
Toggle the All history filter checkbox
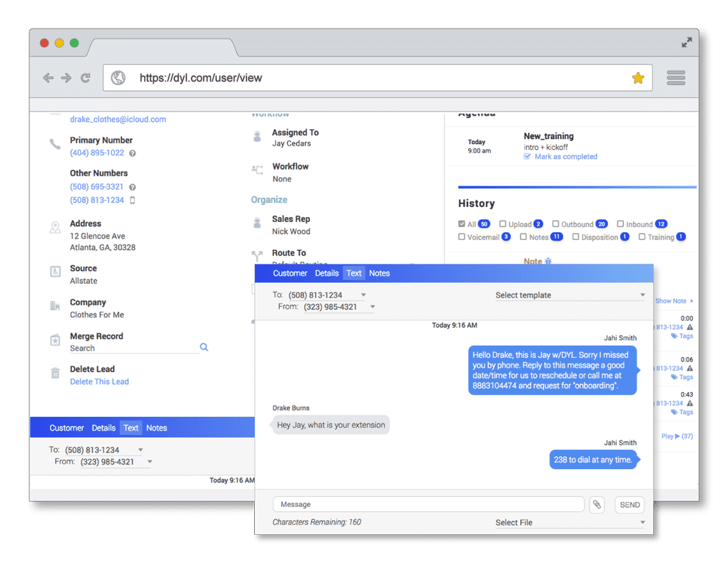(462, 224)
